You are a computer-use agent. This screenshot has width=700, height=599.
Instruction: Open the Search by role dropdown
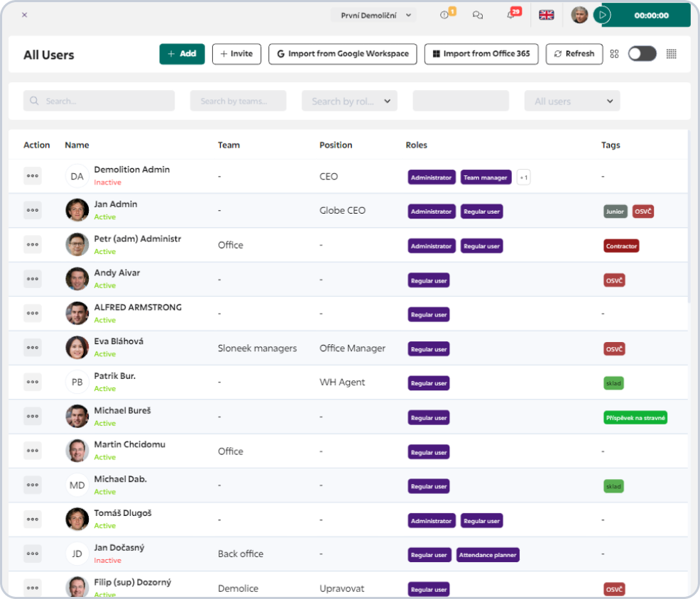click(349, 101)
